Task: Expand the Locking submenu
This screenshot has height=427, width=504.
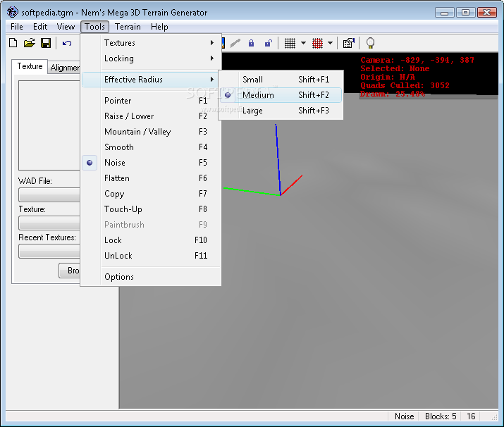Action: [x=151, y=58]
